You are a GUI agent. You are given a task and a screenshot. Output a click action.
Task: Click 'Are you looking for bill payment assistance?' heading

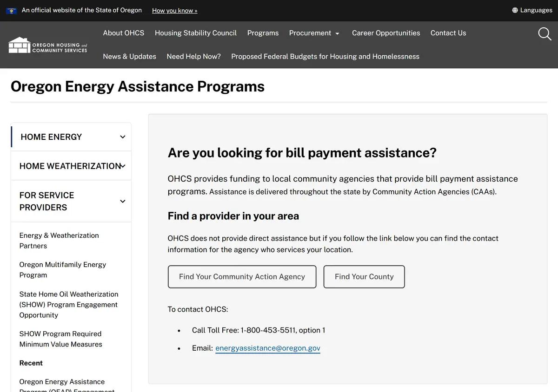click(x=302, y=153)
